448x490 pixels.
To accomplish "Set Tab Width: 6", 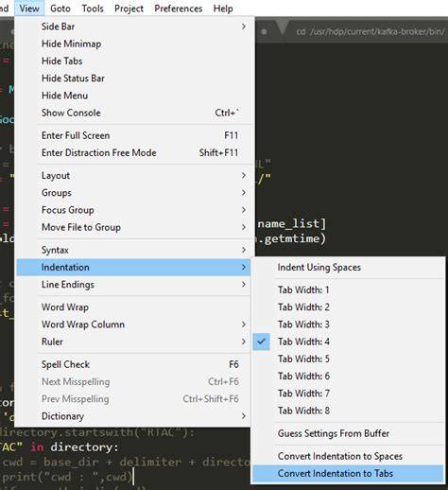I will (348, 376).
